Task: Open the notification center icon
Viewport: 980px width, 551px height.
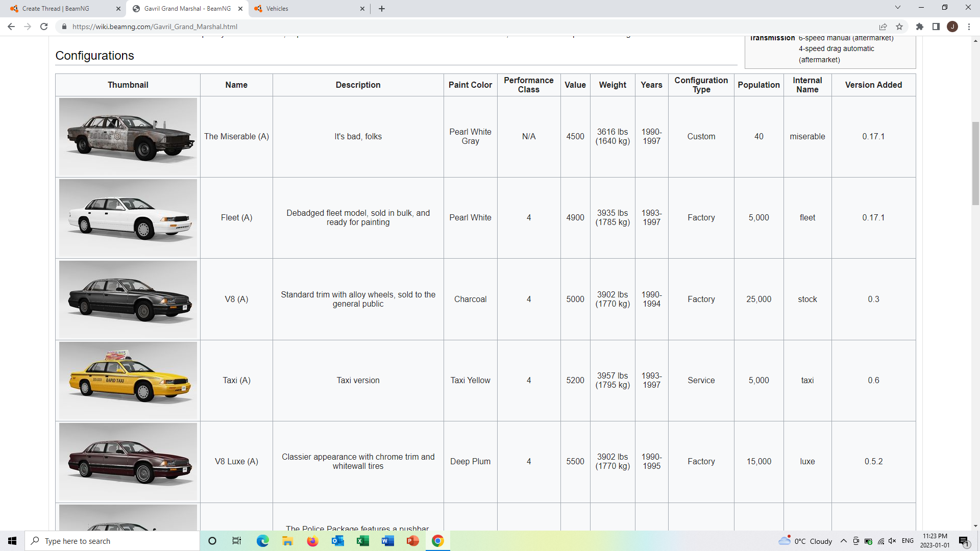Action: click(964, 541)
